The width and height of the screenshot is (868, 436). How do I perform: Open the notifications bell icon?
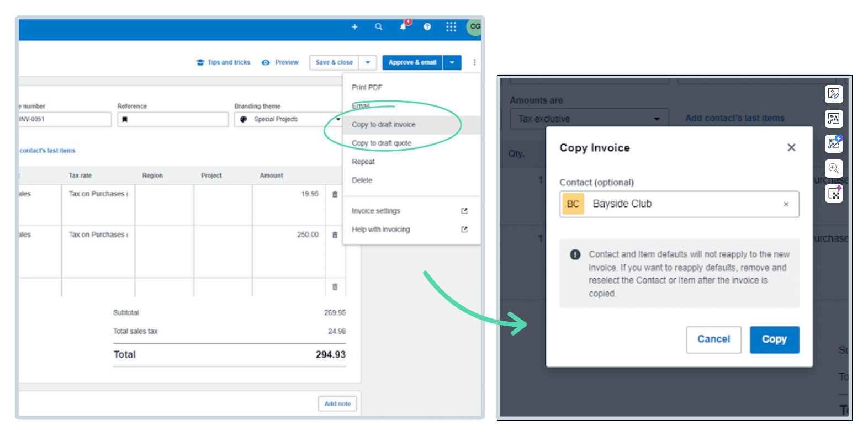(403, 26)
